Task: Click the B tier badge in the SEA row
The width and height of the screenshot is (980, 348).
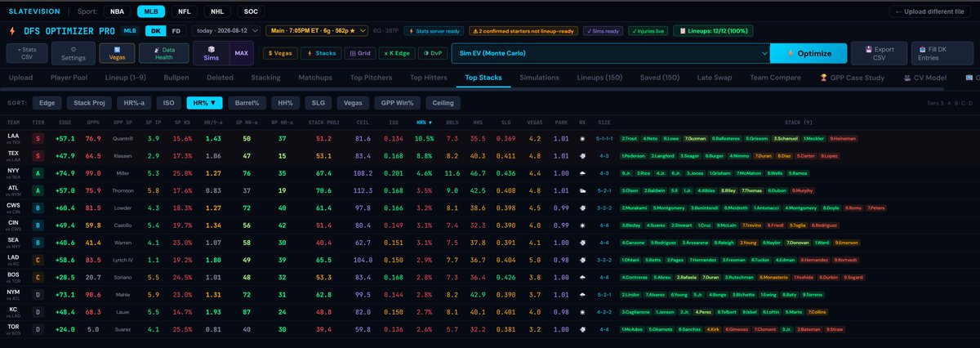Action: point(38,242)
